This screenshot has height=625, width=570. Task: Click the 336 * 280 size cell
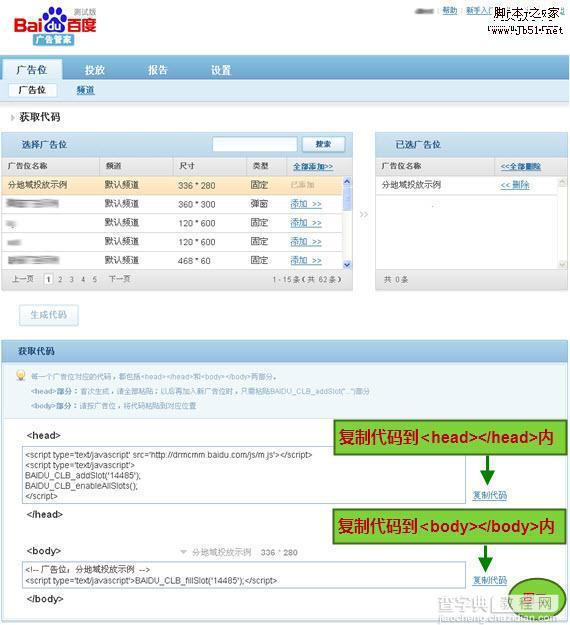197,185
